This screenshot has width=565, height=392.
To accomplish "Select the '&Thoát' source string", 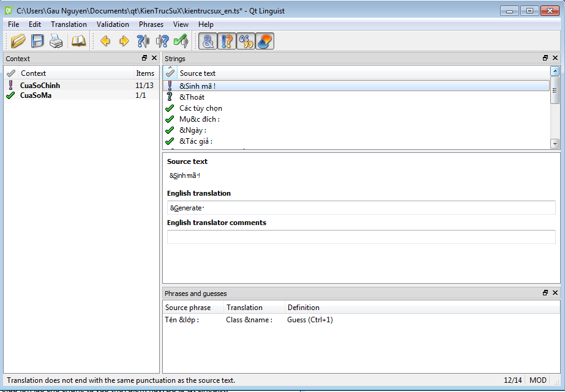I will pos(192,97).
